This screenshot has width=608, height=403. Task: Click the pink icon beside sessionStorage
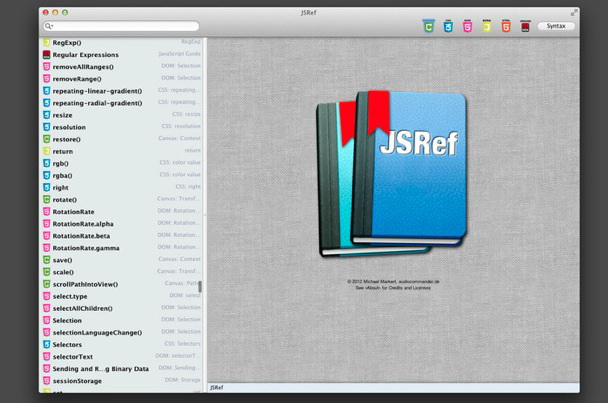47,381
